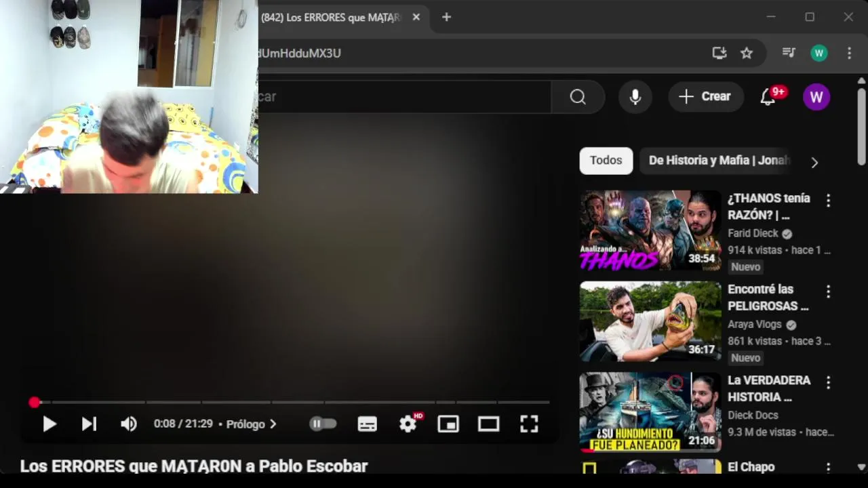The width and height of the screenshot is (868, 488).
Task: Click the Nuevo badge under Farid Dieck
Action: coord(746,267)
